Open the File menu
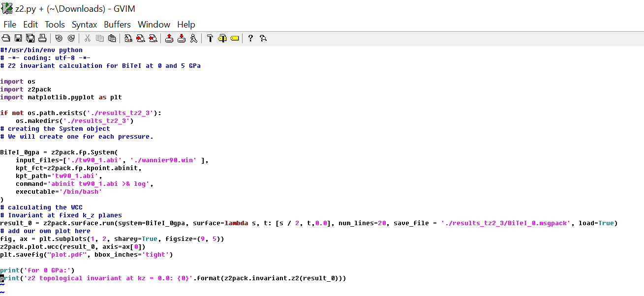Image resolution: width=644 pixels, height=296 pixels. (10, 25)
